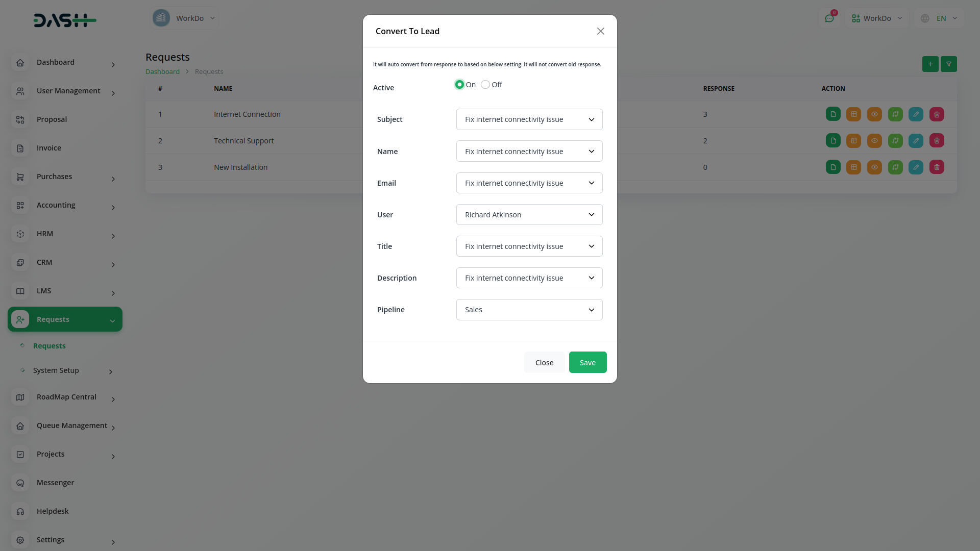Select the Active Off radio button
Image resolution: width=980 pixels, height=551 pixels.
(x=485, y=85)
